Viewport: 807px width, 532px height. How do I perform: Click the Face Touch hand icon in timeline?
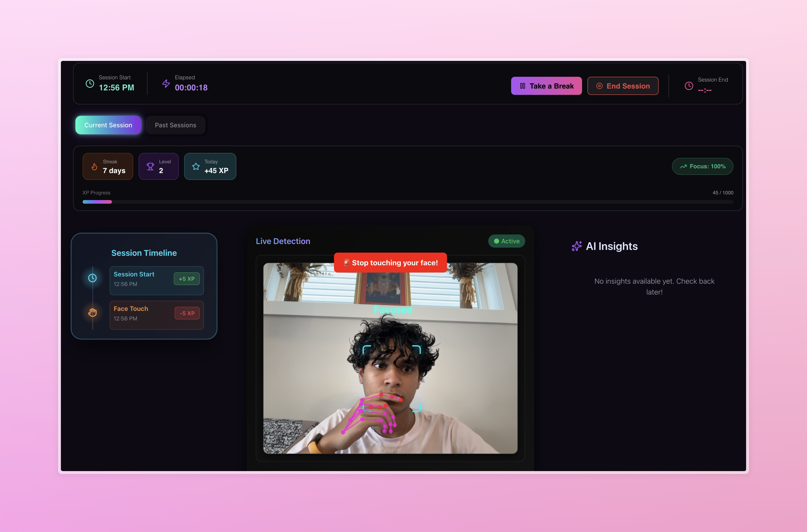pyautogui.click(x=92, y=312)
